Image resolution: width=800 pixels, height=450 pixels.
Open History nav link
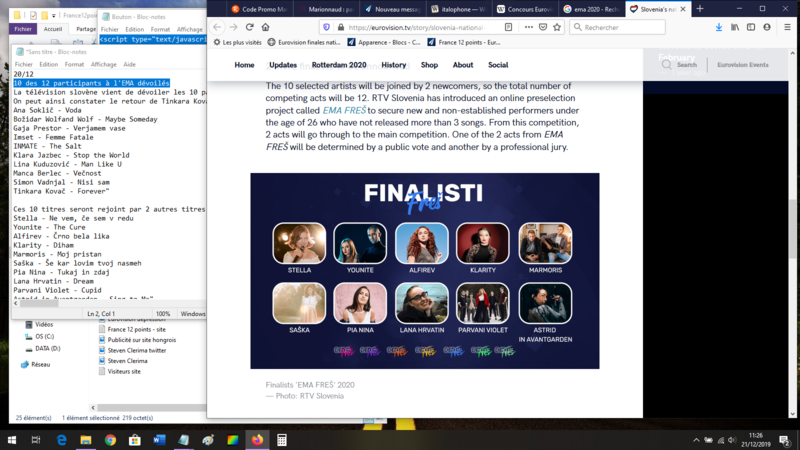[394, 65]
